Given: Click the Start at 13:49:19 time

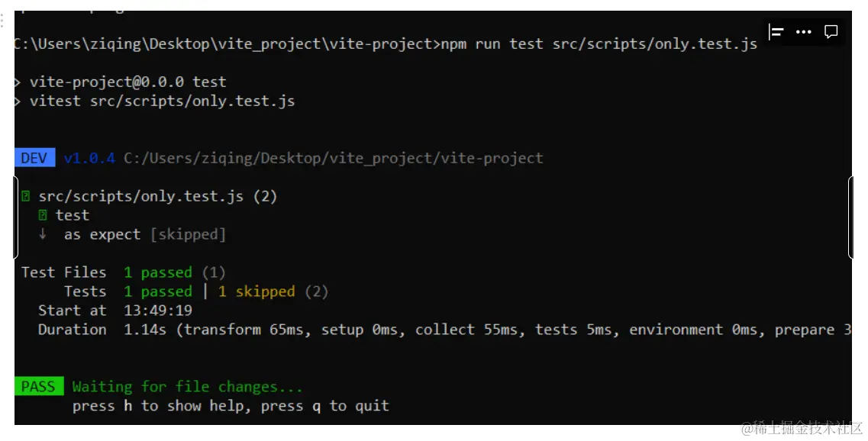Looking at the screenshot, I should (158, 311).
